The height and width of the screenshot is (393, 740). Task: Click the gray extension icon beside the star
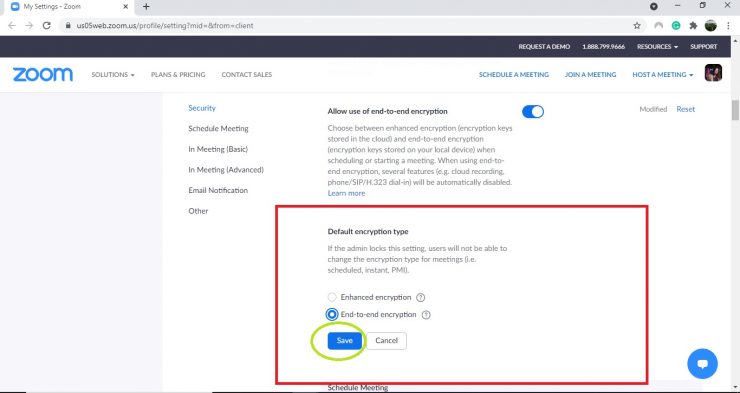point(658,25)
